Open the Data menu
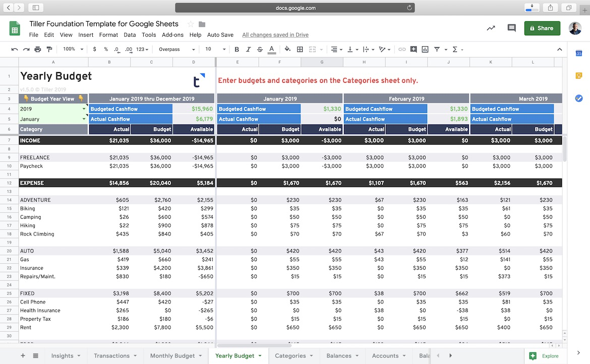 [130, 35]
